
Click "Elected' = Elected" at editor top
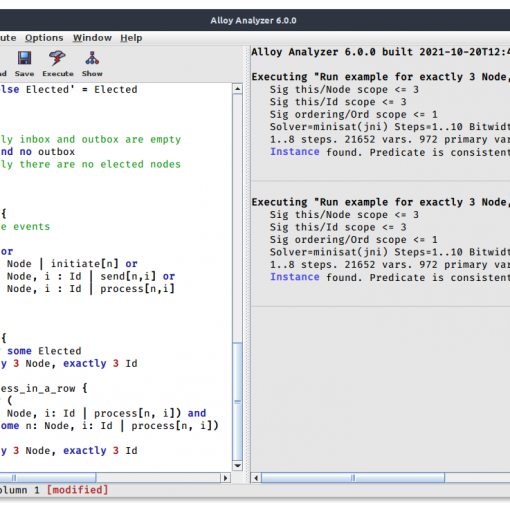tap(82, 89)
